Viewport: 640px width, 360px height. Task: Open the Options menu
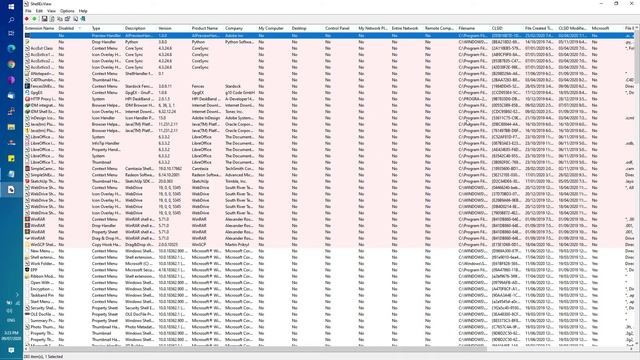click(67, 11)
